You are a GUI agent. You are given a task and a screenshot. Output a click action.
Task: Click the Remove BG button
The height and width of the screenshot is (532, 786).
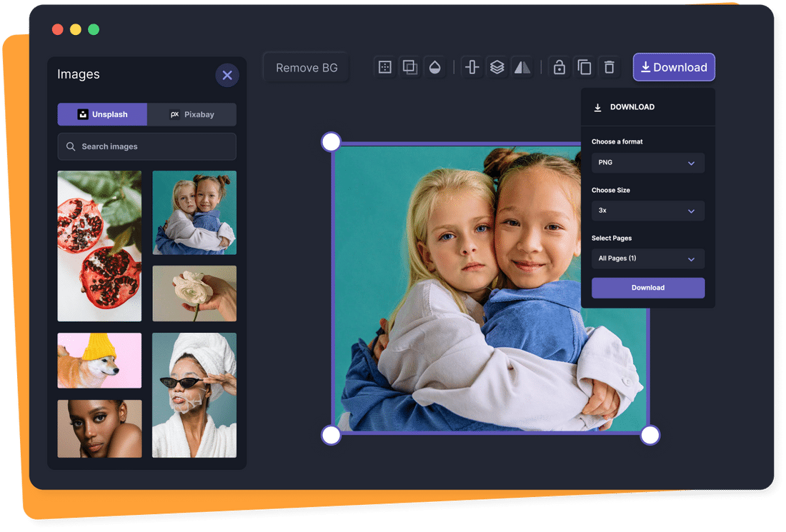pos(306,67)
